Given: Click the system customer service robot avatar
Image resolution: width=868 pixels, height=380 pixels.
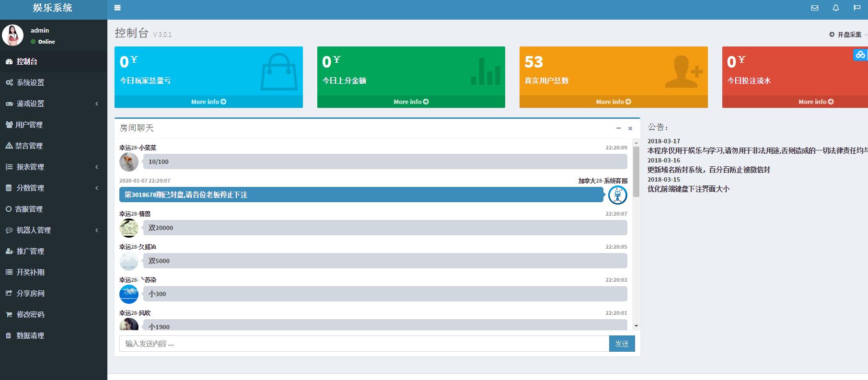Looking at the screenshot, I should [617, 195].
